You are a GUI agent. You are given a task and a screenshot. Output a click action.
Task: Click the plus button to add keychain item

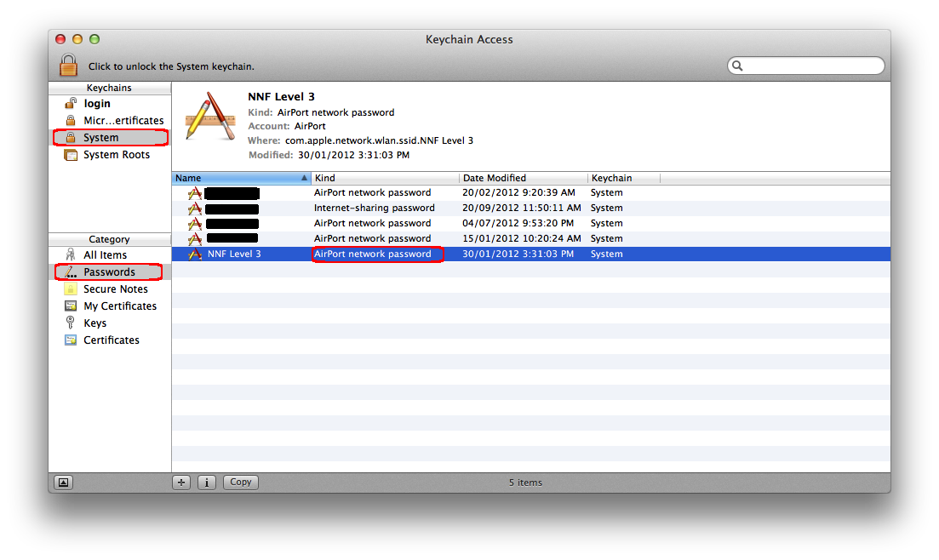(x=181, y=483)
